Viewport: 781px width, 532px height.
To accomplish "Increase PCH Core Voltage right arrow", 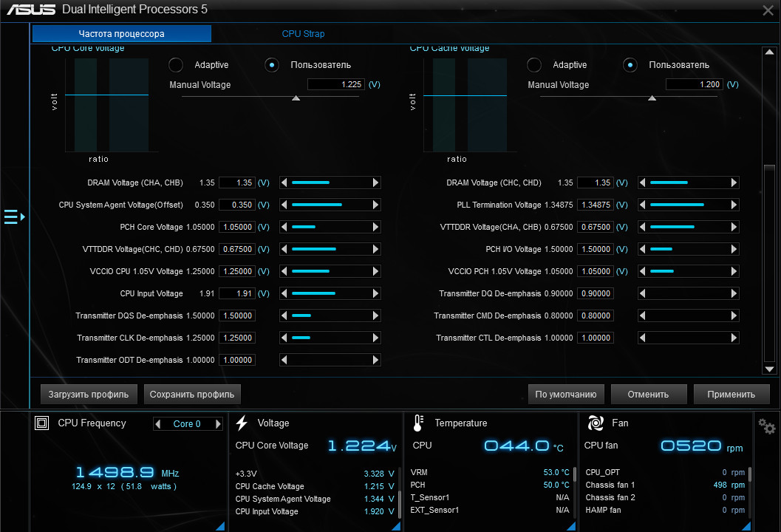I will pos(375,227).
